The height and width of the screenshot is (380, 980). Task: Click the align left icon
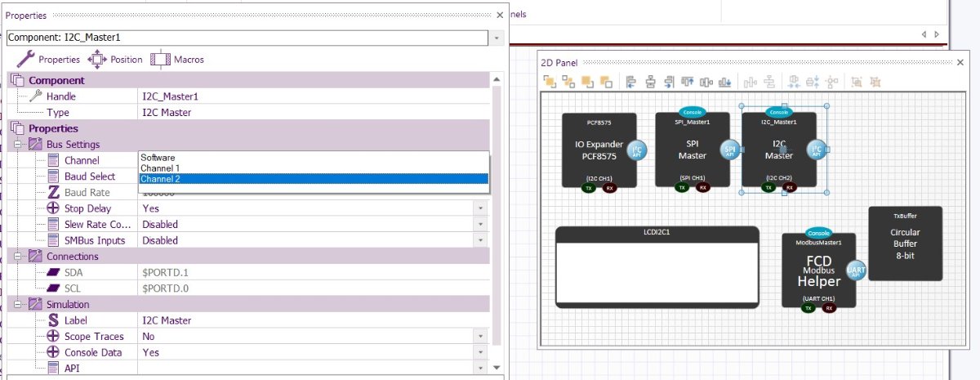[x=631, y=82]
